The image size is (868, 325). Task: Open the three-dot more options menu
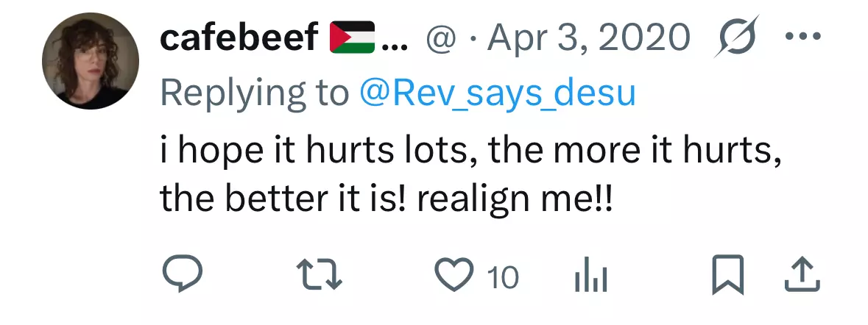click(x=802, y=37)
